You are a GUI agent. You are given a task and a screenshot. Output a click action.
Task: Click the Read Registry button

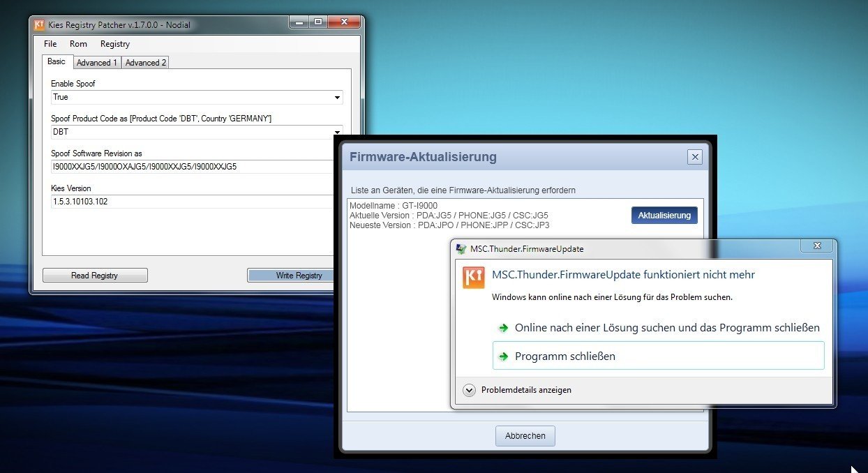[x=95, y=276]
